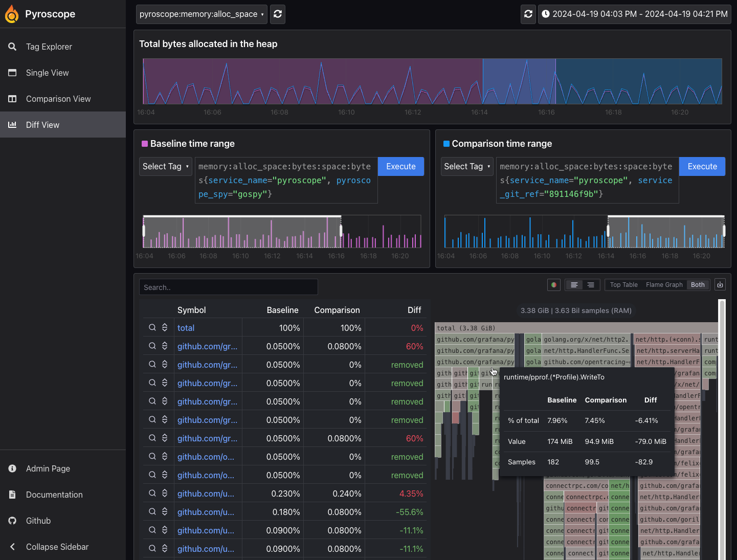Collapse the sidebar

pos(57,547)
